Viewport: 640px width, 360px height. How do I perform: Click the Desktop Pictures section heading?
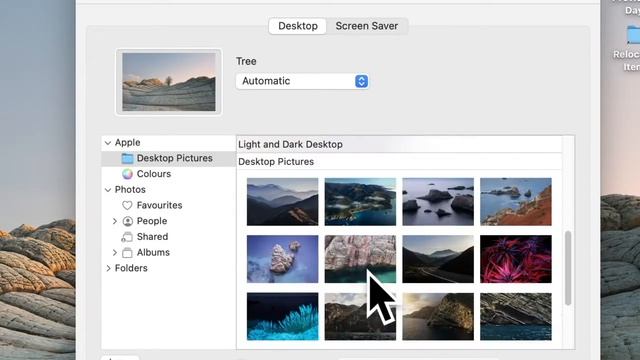pos(276,162)
